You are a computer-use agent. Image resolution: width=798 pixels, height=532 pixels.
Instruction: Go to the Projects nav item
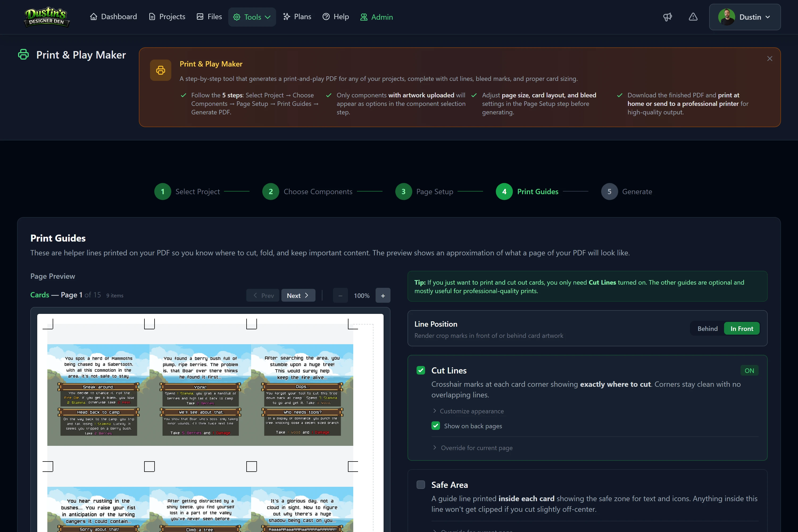(x=167, y=16)
